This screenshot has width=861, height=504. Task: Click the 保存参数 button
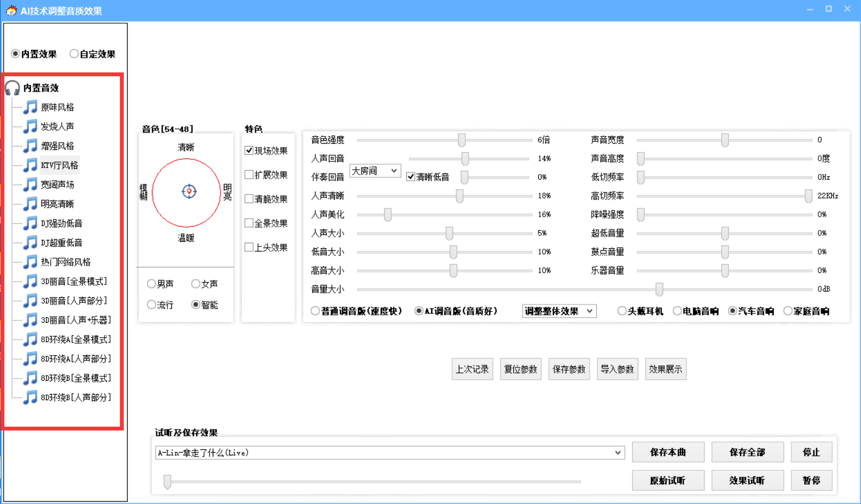(569, 369)
